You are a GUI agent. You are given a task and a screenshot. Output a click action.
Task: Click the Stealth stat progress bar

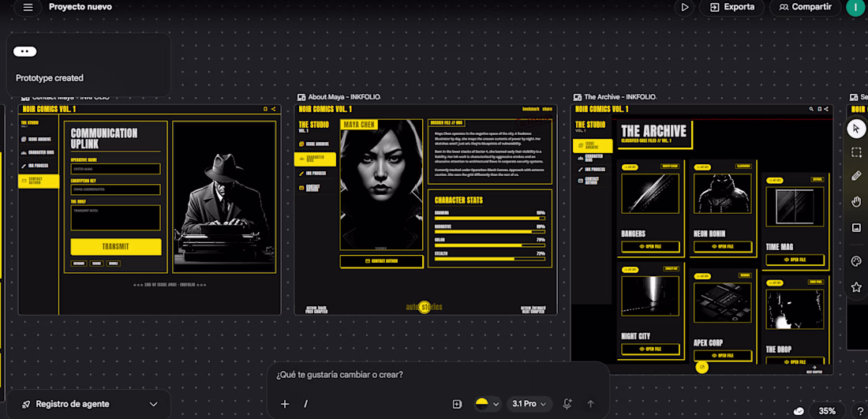coord(490,259)
